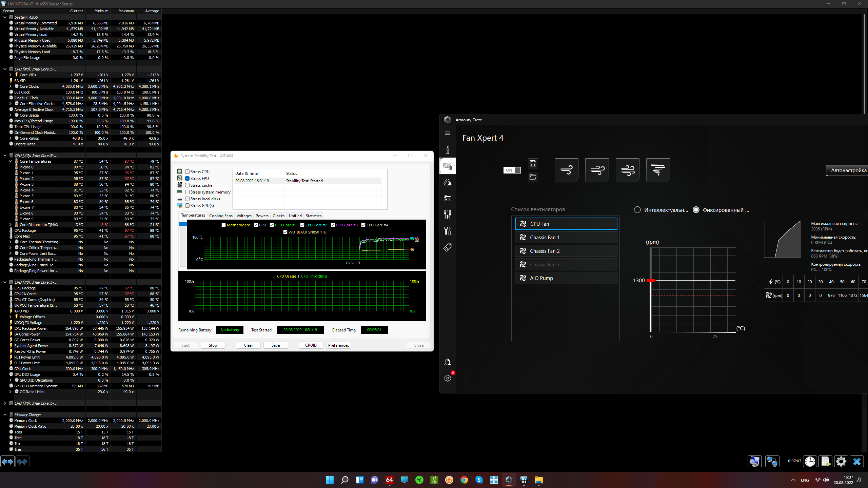Image resolution: width=868 pixels, height=488 pixels.
Task: Switch to the Unified tab
Action: [295, 216]
